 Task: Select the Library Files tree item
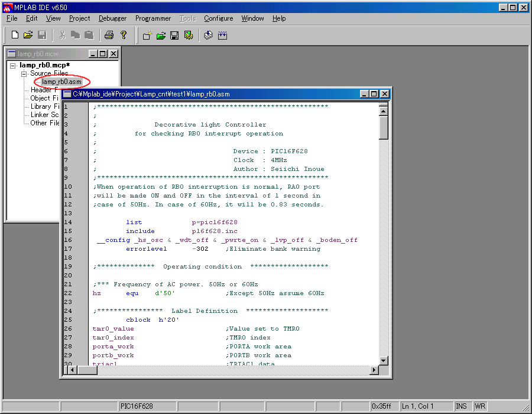[x=45, y=106]
